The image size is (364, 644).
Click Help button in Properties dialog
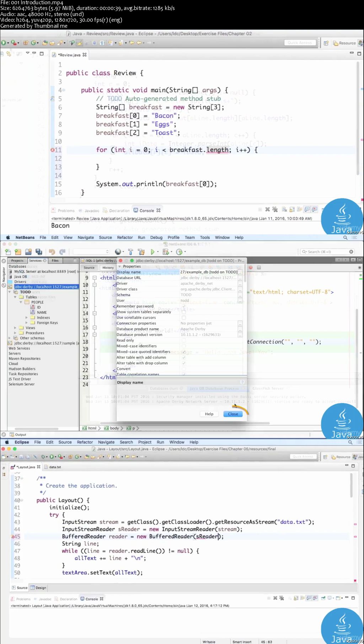(209, 414)
